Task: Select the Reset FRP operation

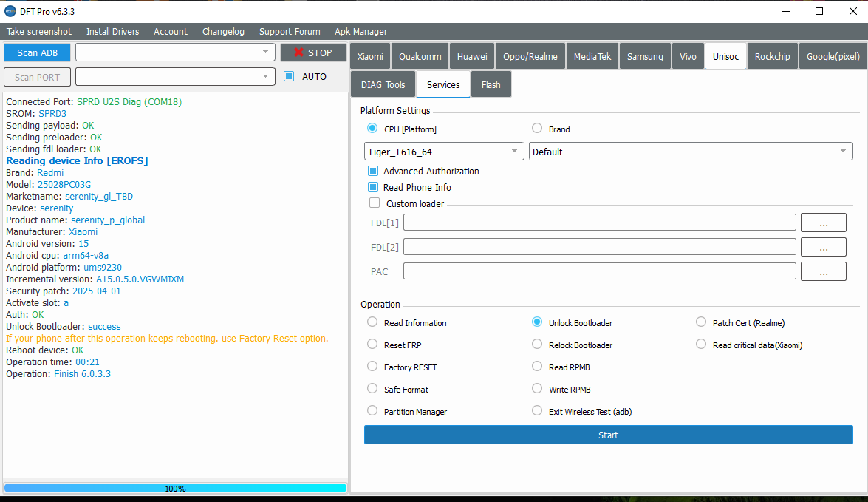Action: coord(372,345)
